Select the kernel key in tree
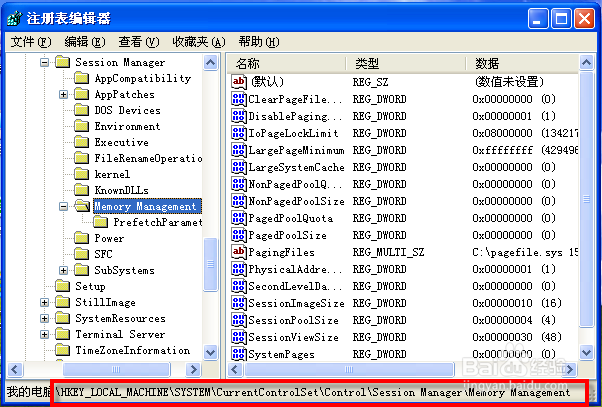602x407 pixels. click(x=112, y=174)
